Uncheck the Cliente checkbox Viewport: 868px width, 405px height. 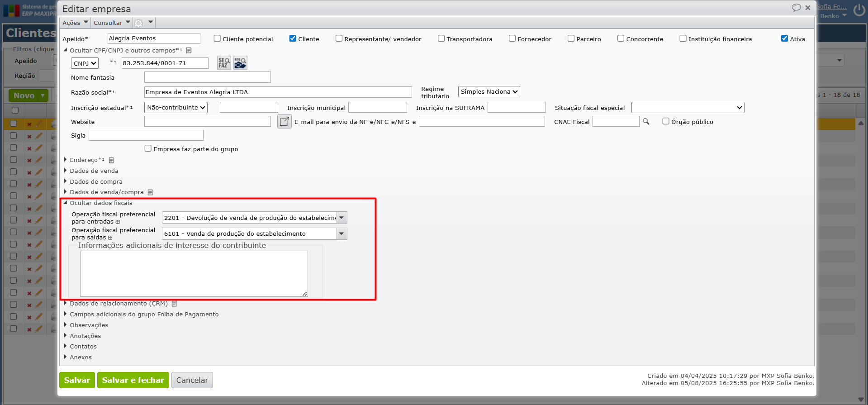(293, 38)
